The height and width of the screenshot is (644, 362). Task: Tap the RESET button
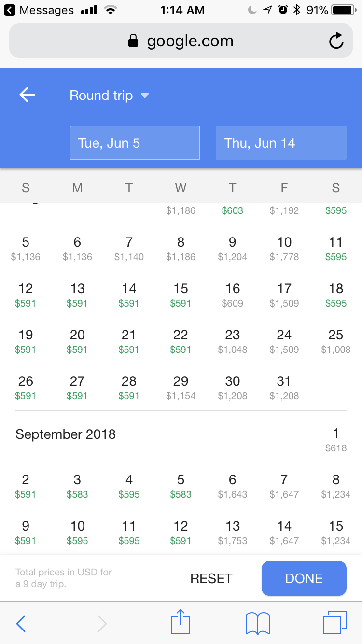coord(211,578)
